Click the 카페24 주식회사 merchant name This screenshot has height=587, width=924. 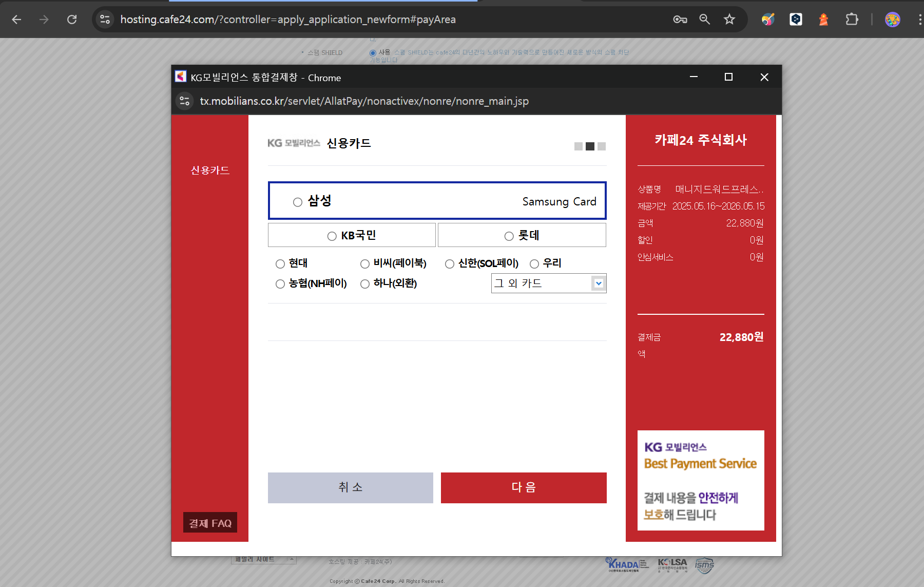point(701,140)
